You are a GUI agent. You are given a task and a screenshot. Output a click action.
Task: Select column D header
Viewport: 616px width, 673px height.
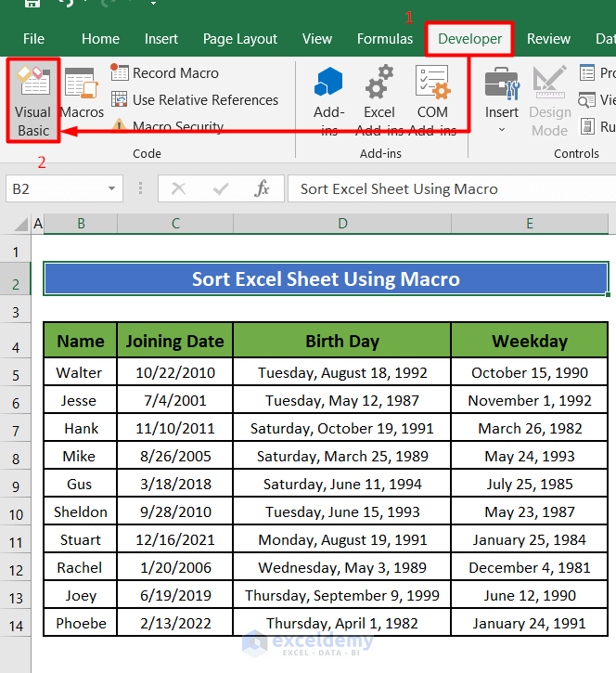tap(342, 224)
